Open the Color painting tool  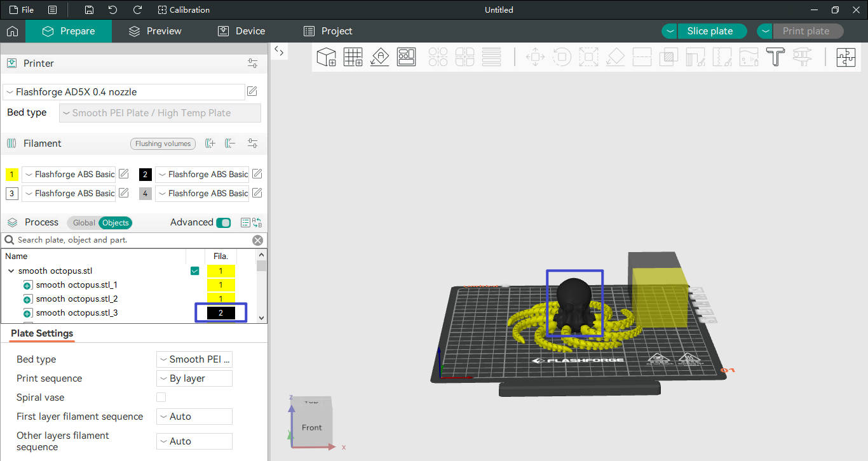coord(749,57)
